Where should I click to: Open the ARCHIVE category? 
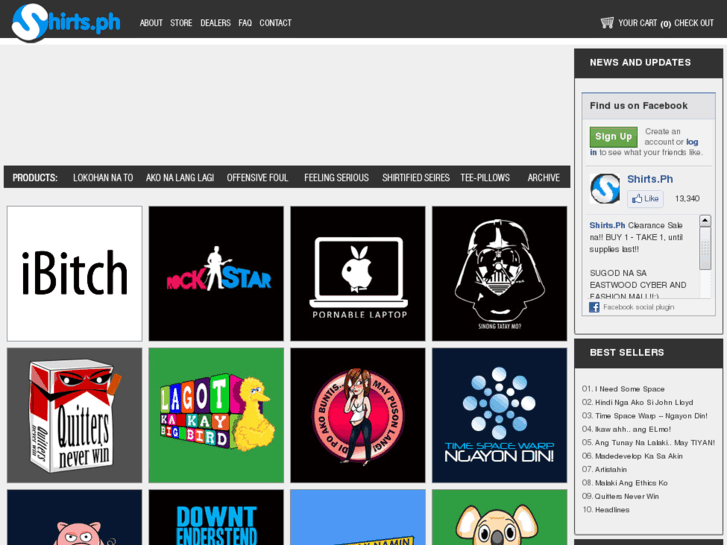543,178
